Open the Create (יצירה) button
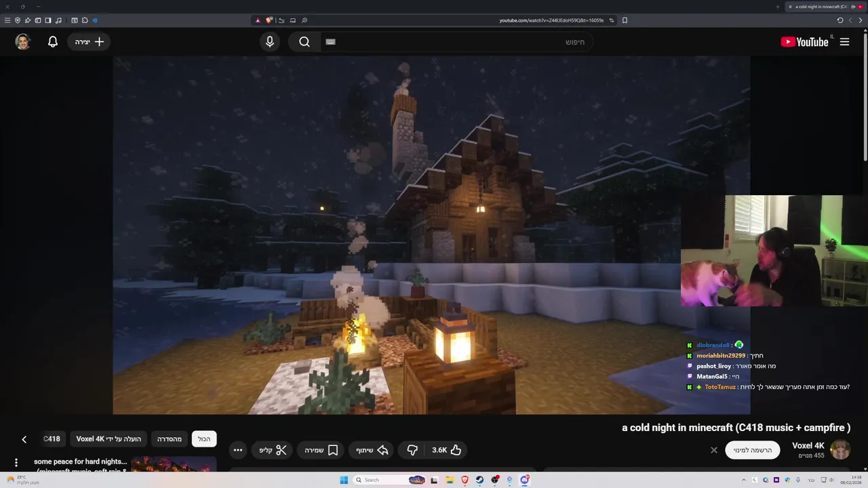 coord(90,42)
